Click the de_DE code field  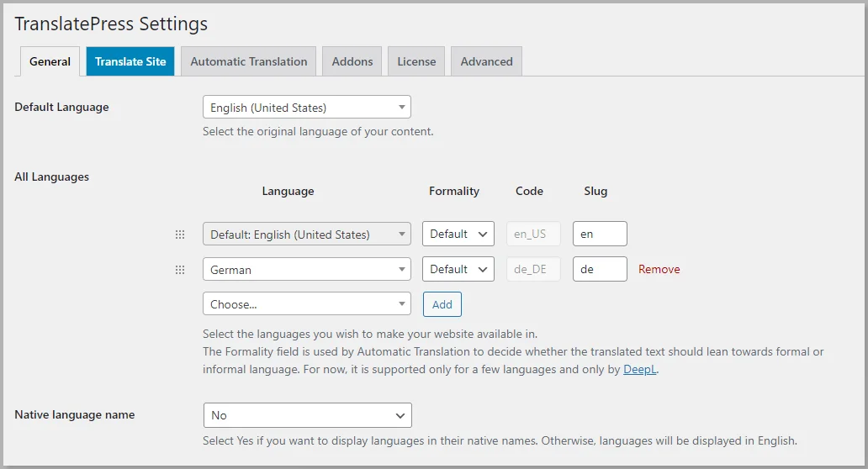click(x=533, y=269)
